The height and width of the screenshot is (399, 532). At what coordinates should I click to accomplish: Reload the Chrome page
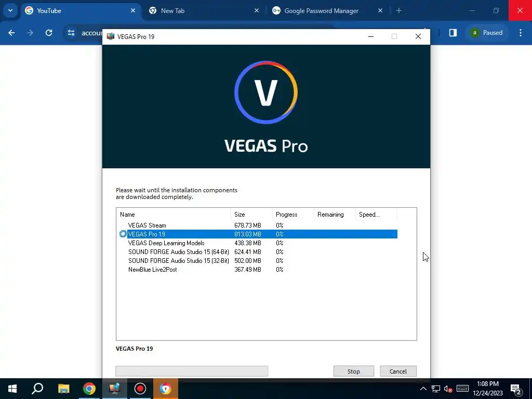tap(49, 33)
